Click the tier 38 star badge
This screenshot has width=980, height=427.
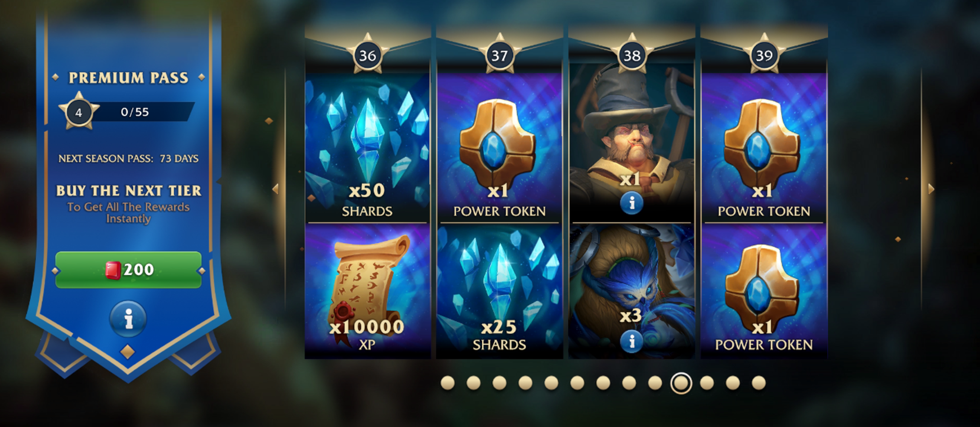pyautogui.click(x=632, y=54)
